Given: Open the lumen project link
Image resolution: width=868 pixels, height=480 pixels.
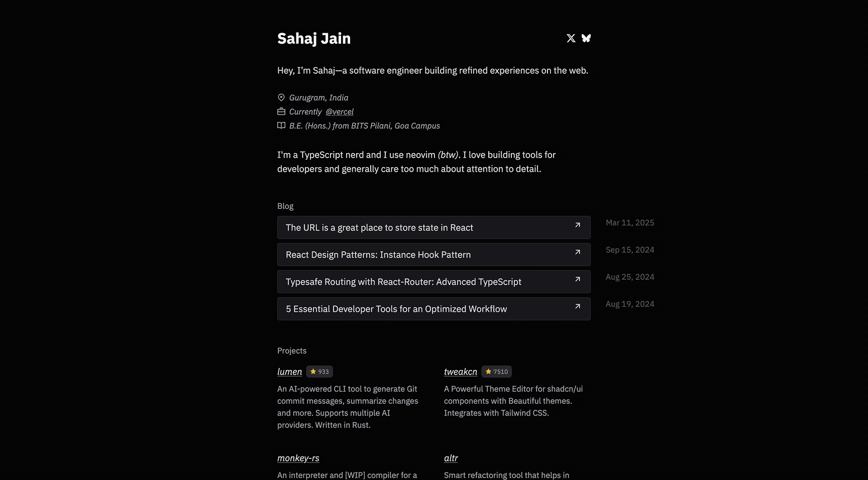Looking at the screenshot, I should tap(290, 372).
